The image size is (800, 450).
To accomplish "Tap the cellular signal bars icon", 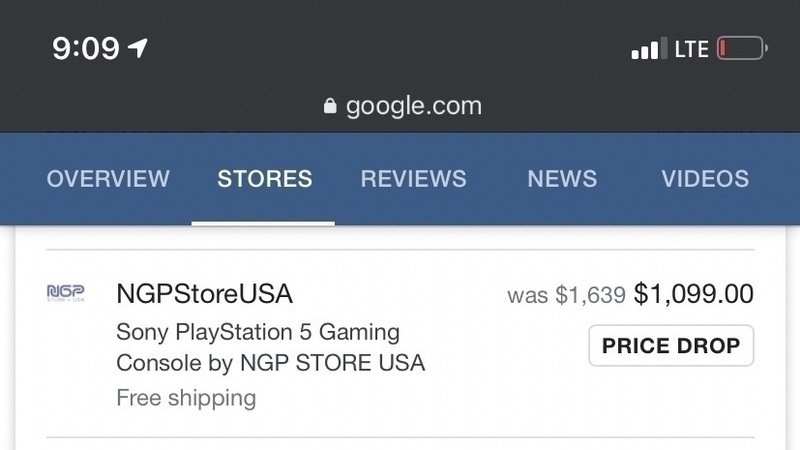I will [649, 49].
